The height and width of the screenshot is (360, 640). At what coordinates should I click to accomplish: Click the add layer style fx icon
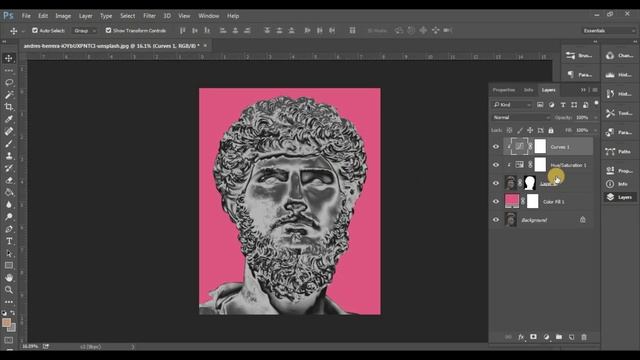[521, 337]
